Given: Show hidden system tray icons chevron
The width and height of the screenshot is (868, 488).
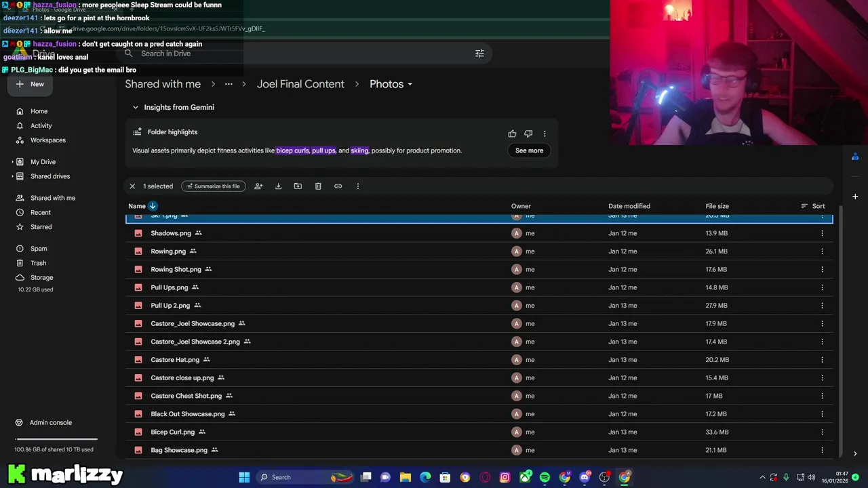Looking at the screenshot, I should [x=762, y=477].
